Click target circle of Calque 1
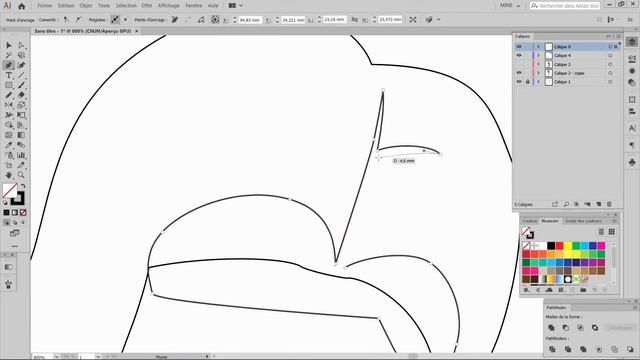This screenshot has height=360, width=640. (x=610, y=82)
